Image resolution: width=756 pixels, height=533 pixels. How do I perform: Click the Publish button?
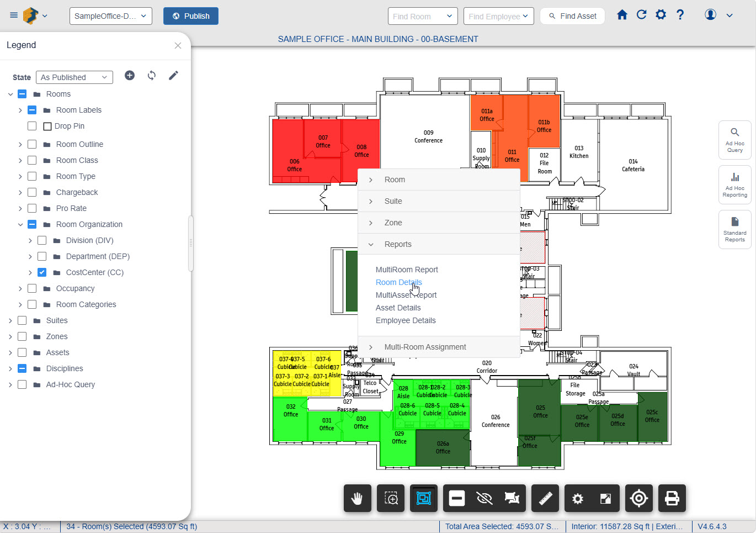(x=191, y=16)
